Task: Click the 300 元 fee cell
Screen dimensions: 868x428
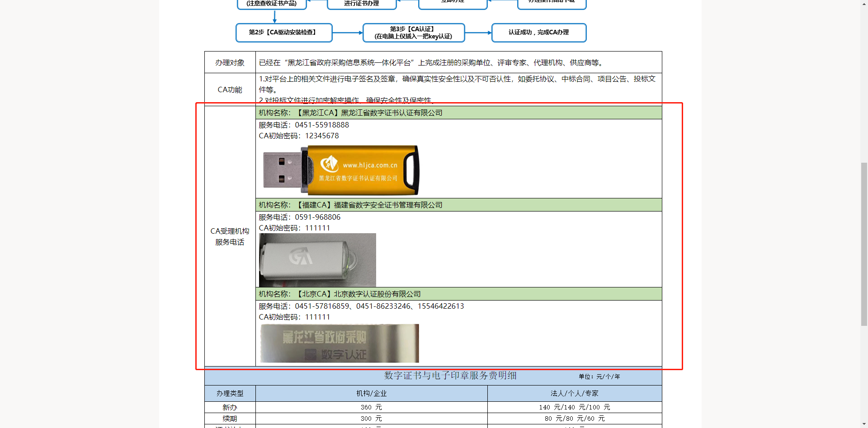Action: 372,419
